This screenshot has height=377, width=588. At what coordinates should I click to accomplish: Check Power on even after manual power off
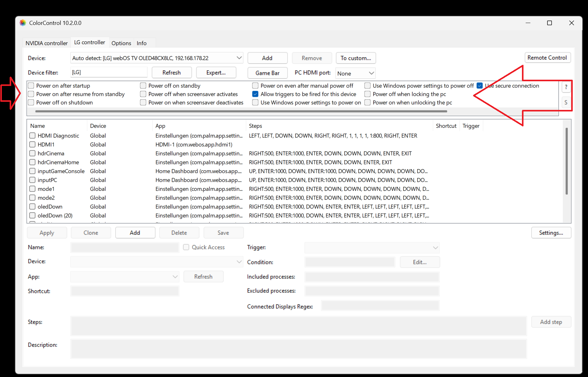(255, 86)
